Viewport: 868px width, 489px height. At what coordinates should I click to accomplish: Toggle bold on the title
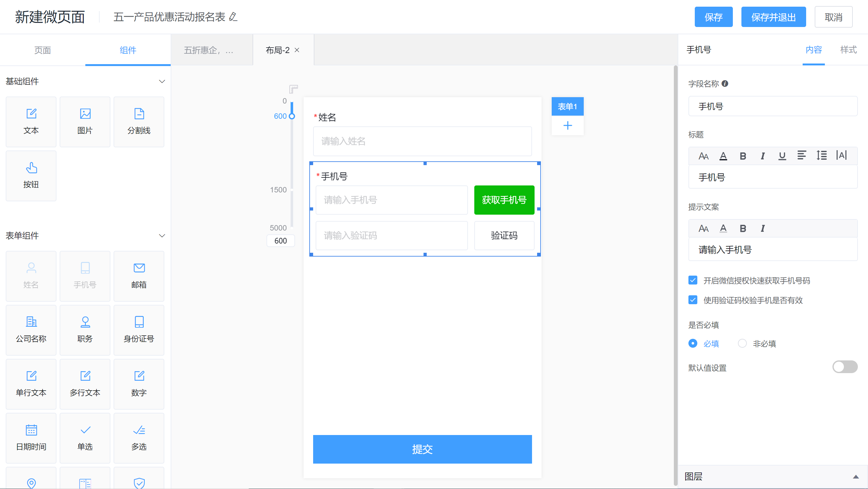pos(743,156)
